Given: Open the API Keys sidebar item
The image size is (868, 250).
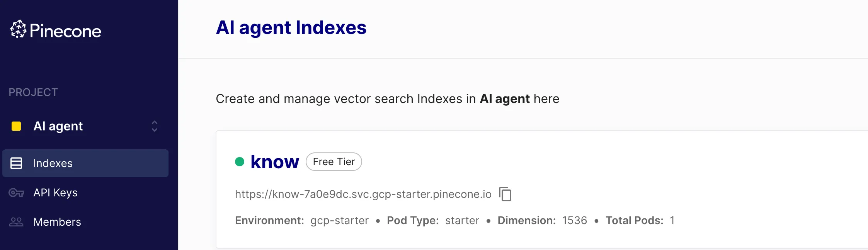Looking at the screenshot, I should [55, 193].
